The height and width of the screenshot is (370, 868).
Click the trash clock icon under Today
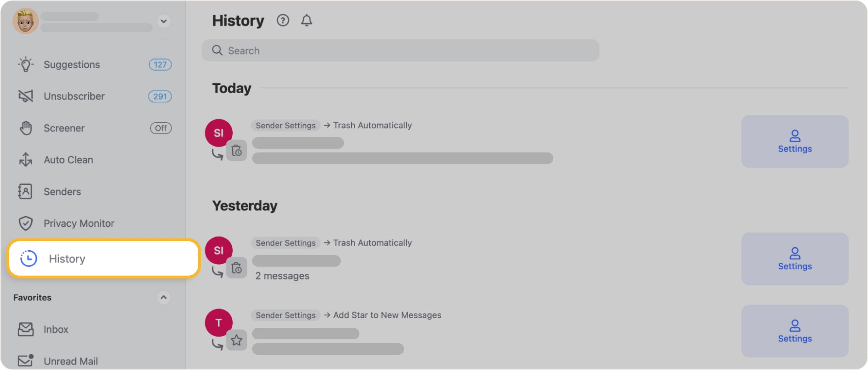click(x=236, y=151)
